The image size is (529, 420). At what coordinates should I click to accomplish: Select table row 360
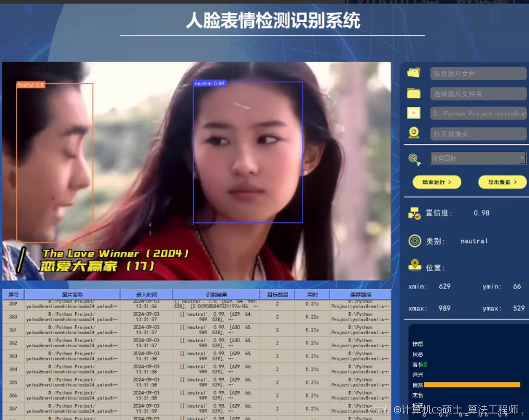point(197,317)
